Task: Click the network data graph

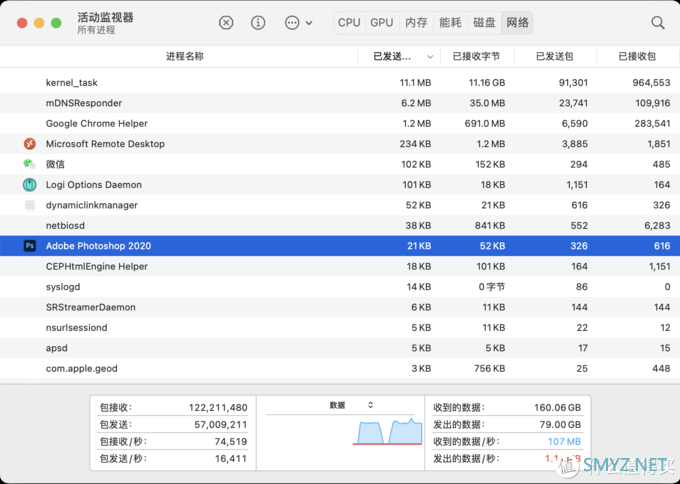Action: (x=387, y=431)
